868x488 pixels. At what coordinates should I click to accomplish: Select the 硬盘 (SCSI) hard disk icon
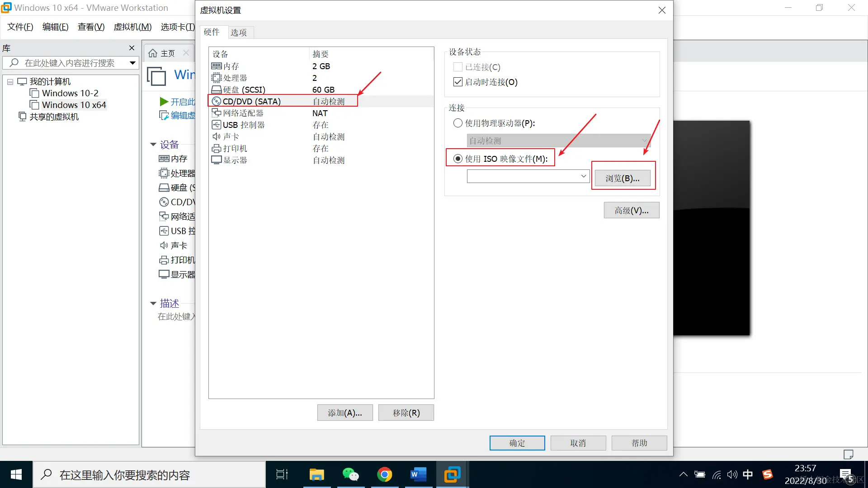point(217,90)
